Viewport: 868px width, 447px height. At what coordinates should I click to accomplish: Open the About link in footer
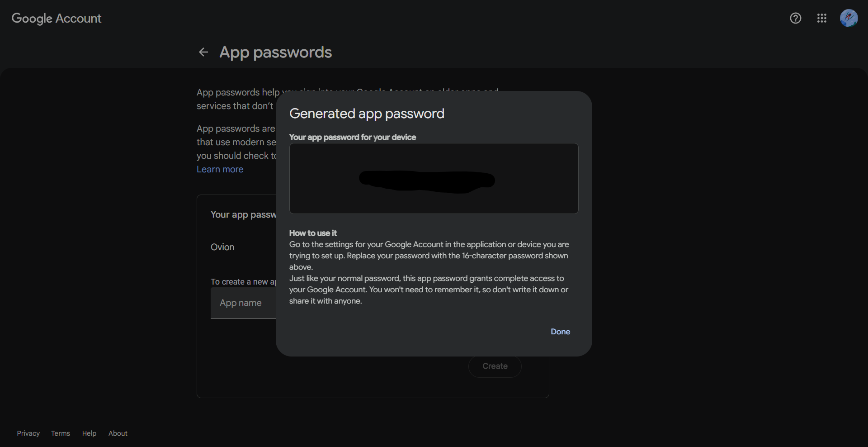118,433
